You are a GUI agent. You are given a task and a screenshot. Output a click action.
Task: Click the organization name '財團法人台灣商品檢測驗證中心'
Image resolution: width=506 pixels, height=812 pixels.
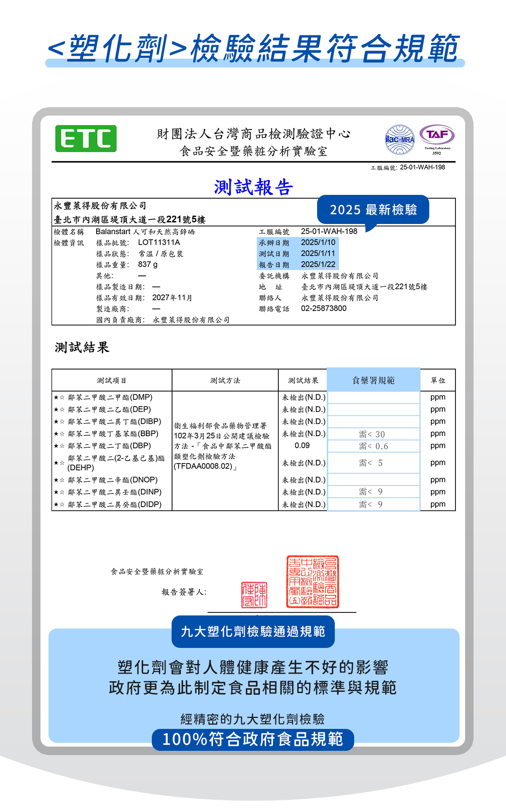[253, 134]
